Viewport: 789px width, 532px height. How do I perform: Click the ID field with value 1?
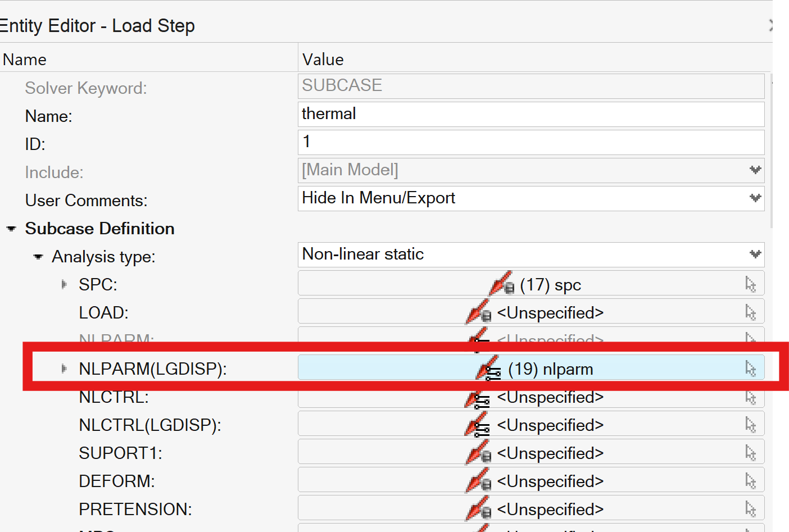coord(531,142)
